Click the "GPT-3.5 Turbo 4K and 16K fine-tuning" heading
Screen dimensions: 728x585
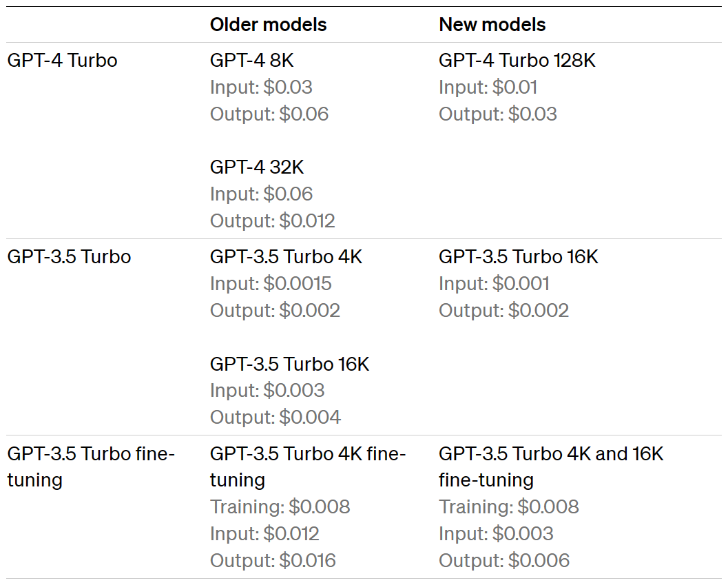(x=550, y=466)
